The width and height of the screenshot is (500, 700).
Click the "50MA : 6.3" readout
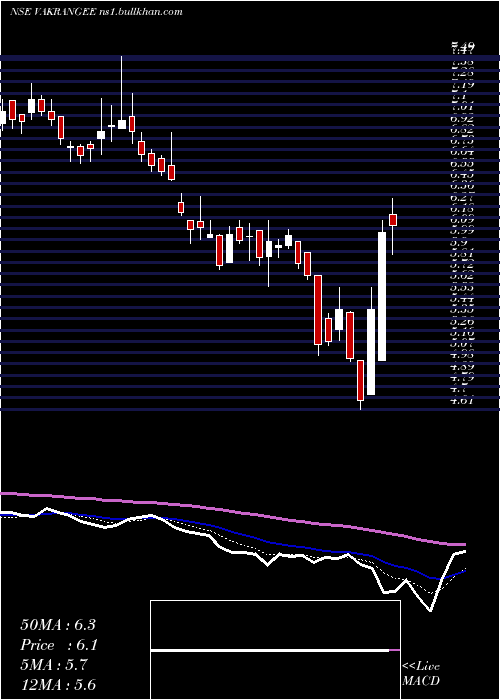click(x=58, y=625)
